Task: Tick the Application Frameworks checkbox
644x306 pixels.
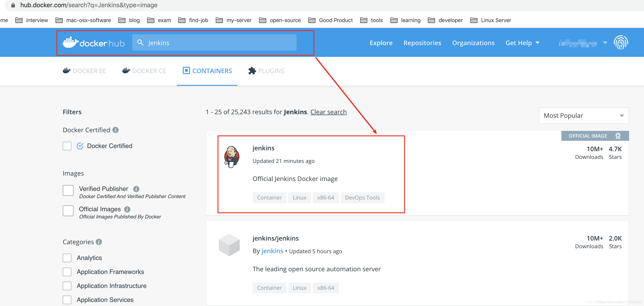Action: point(67,272)
